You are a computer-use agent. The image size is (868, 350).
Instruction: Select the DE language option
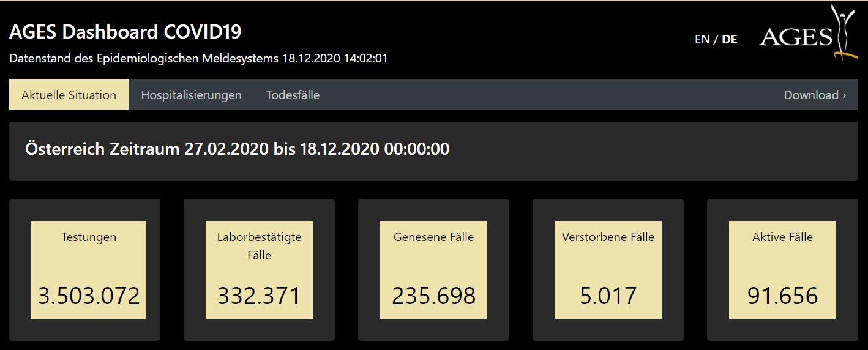click(730, 40)
